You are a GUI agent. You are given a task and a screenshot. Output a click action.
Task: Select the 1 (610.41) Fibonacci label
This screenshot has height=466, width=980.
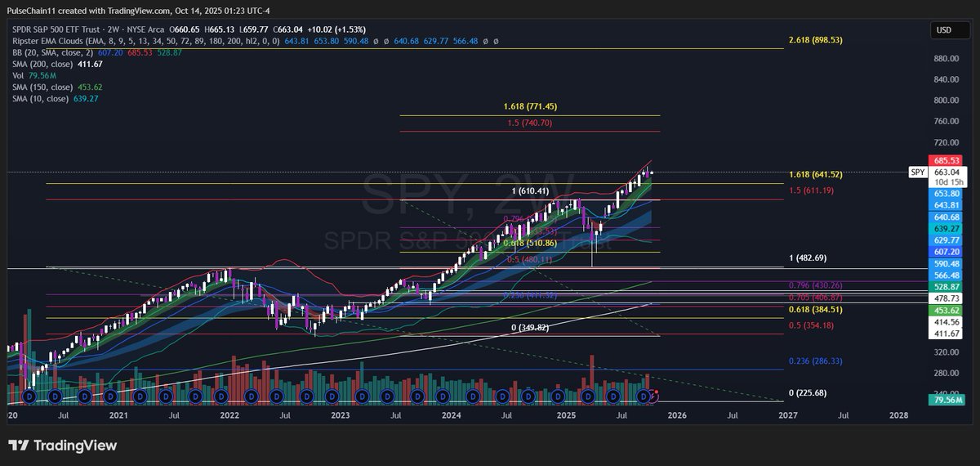coord(530,190)
